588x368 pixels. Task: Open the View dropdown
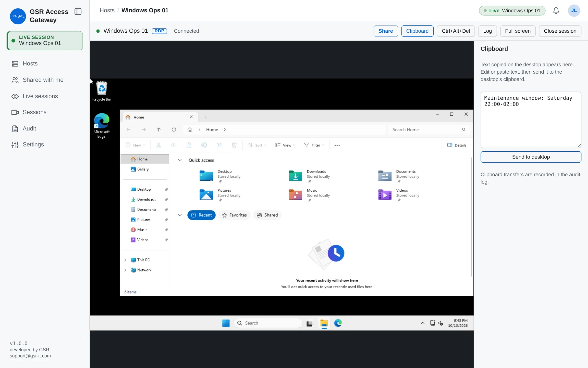[285, 145]
